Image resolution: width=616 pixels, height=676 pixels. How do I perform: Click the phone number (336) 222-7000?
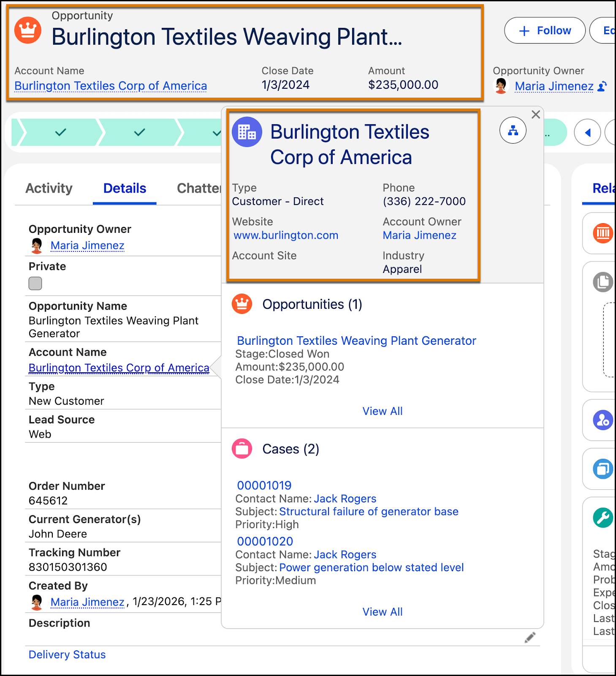[424, 202]
